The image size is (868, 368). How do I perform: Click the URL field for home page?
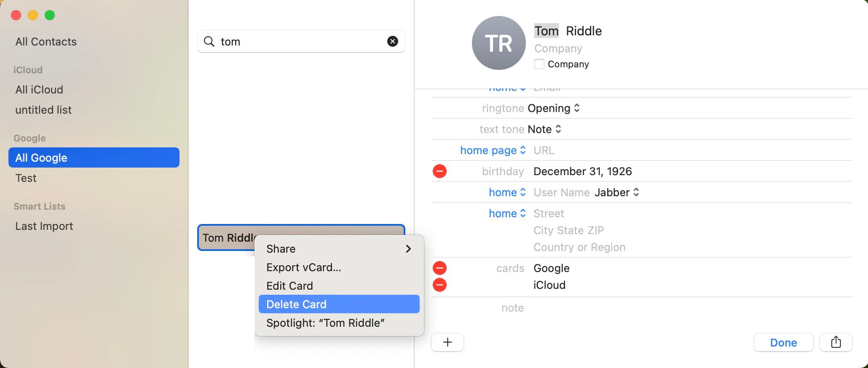tap(544, 150)
